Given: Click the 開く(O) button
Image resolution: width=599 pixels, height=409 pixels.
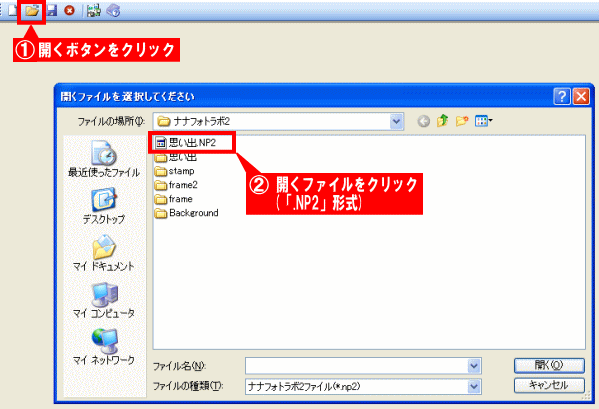Looking at the screenshot, I should point(549,365).
